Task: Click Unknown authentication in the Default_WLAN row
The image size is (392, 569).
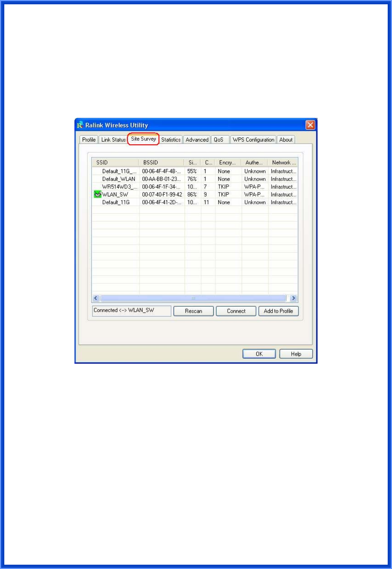Action: click(255, 179)
